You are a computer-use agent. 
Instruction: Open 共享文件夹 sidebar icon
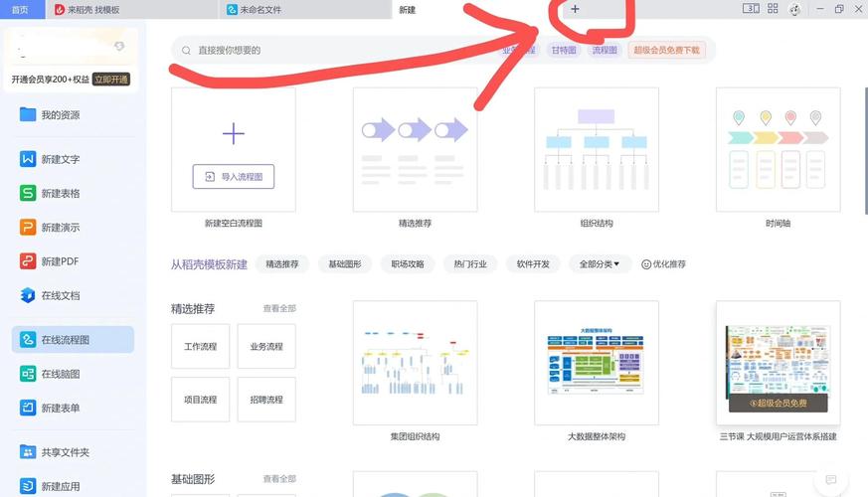pos(28,452)
